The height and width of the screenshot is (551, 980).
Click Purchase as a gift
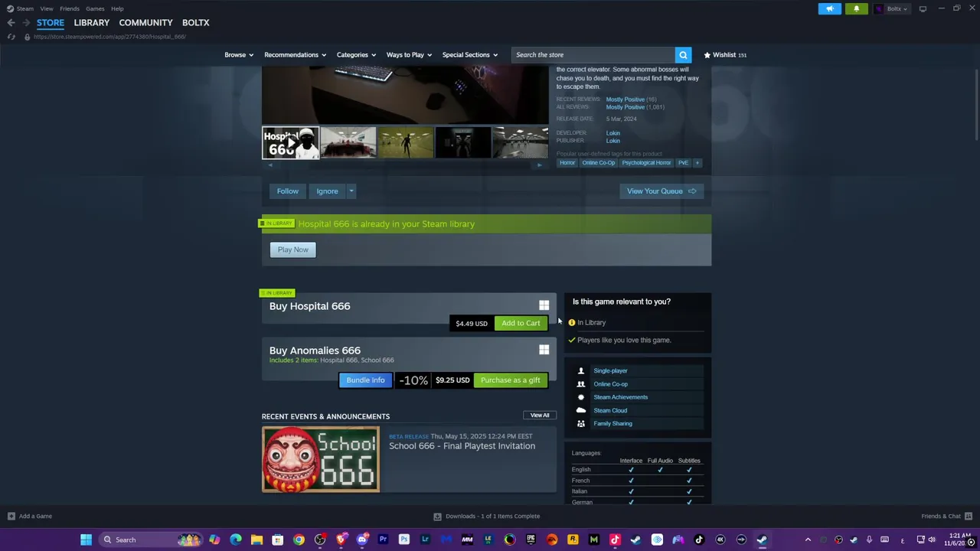[510, 380]
